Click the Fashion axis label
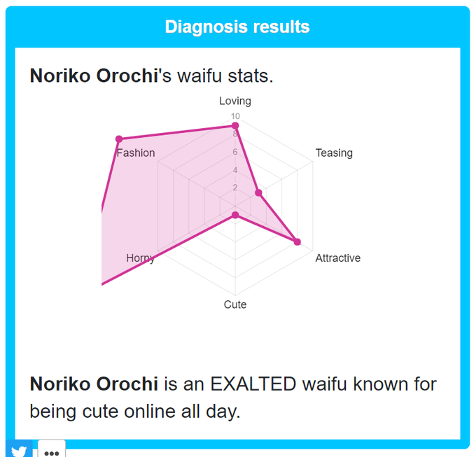 tap(136, 153)
